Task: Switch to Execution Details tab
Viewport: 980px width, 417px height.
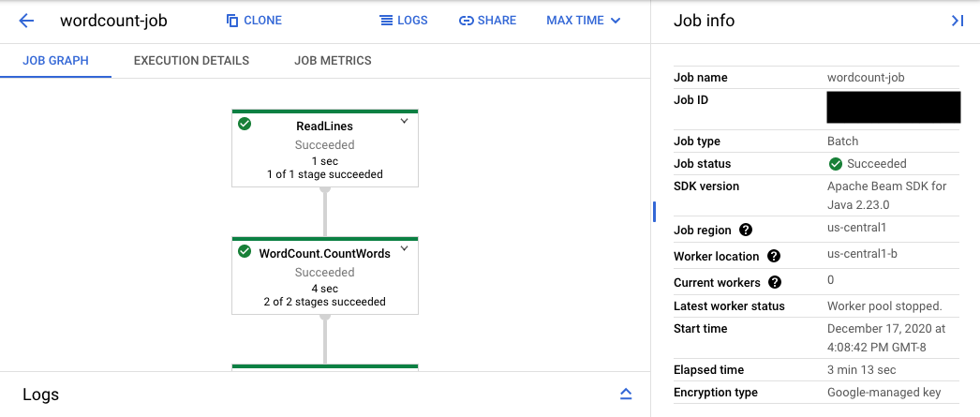Action: pyautogui.click(x=191, y=61)
